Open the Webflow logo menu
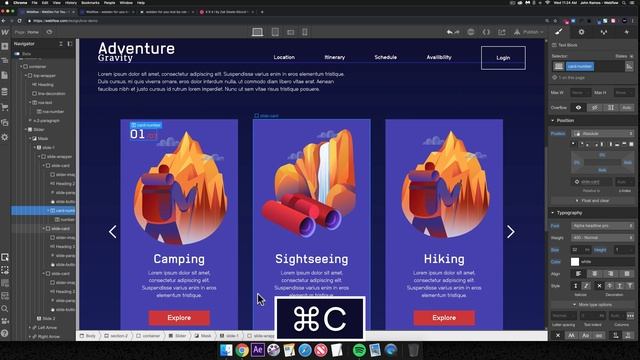 (x=5, y=32)
